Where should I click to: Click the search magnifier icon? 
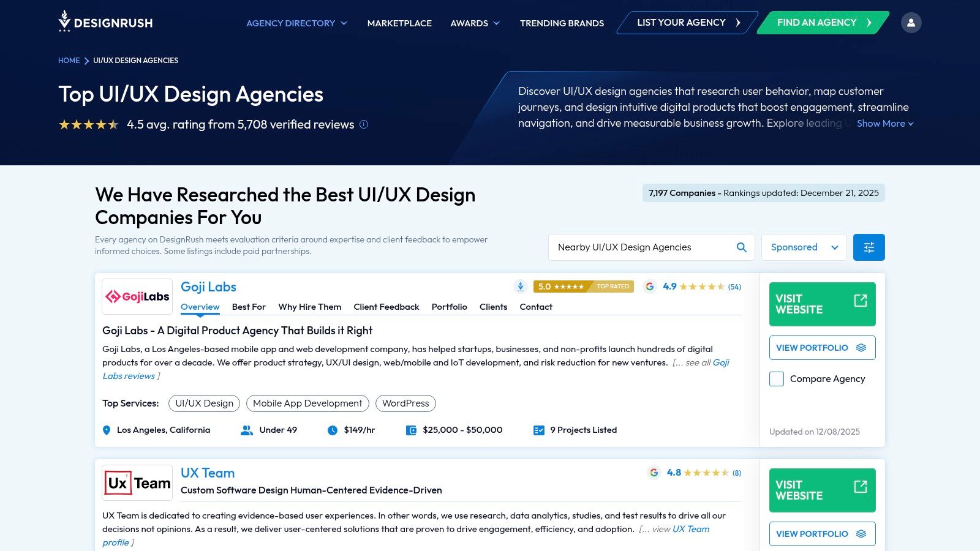point(741,247)
